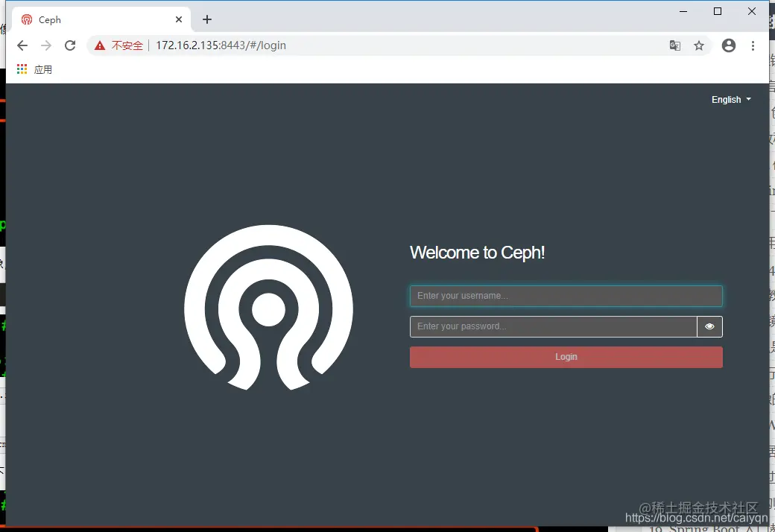Viewport: 775px width, 532px height.
Task: Open the Google Translate page icon
Action: coord(674,45)
